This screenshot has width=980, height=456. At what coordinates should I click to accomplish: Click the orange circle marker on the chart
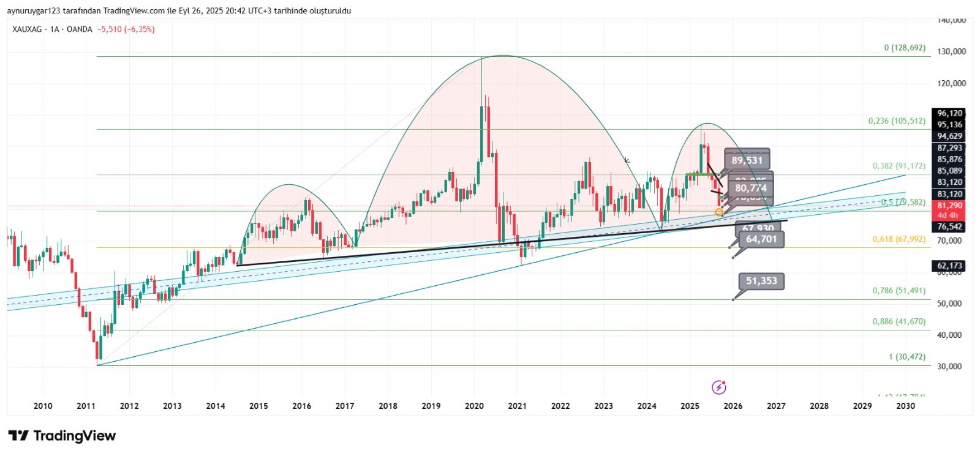[x=719, y=212]
